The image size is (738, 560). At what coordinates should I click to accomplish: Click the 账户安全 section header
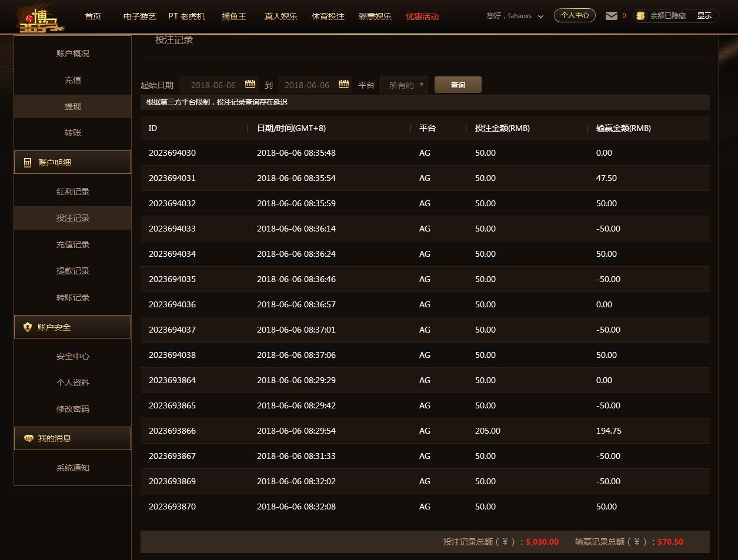tap(72, 327)
